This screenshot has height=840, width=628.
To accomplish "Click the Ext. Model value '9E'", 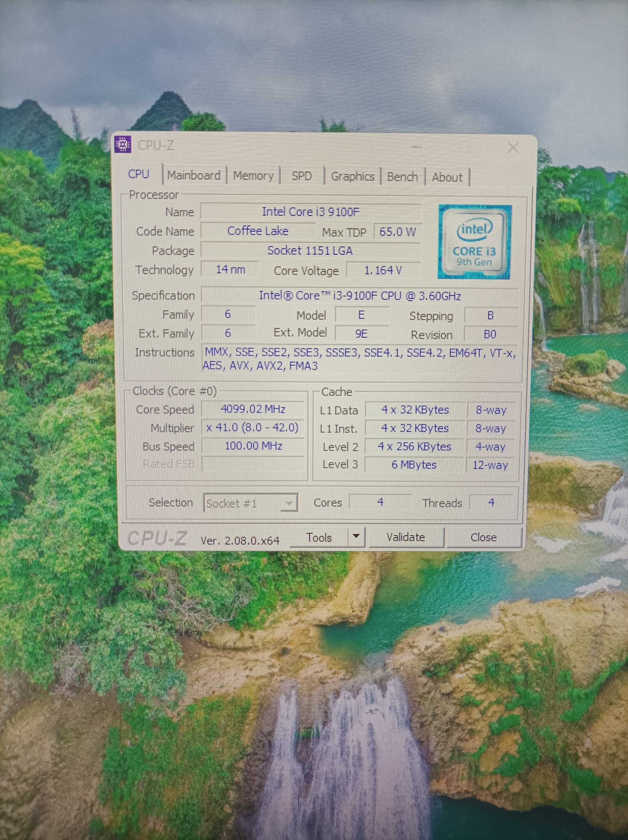I will tap(362, 333).
